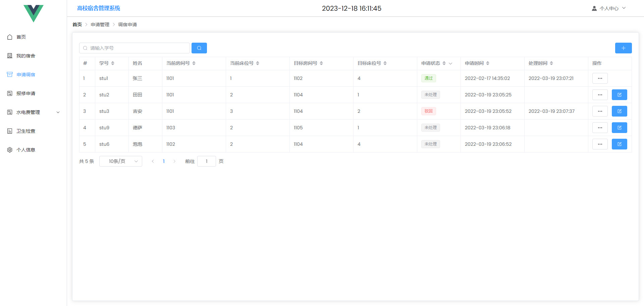
Task: Sort by the 学号 column sort arrows
Action: 113,63
